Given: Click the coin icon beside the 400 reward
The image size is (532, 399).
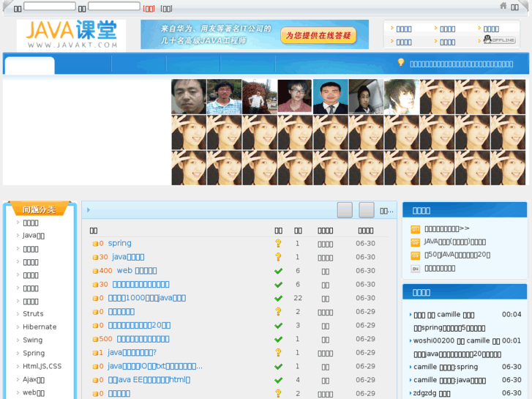Looking at the screenshot, I should (95, 271).
